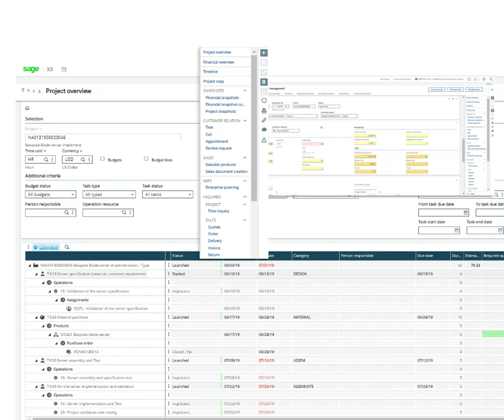Viewport: 504px width, 420px height.
Task: Click the home icon above the Selection section
Action: pyautogui.click(x=27, y=108)
